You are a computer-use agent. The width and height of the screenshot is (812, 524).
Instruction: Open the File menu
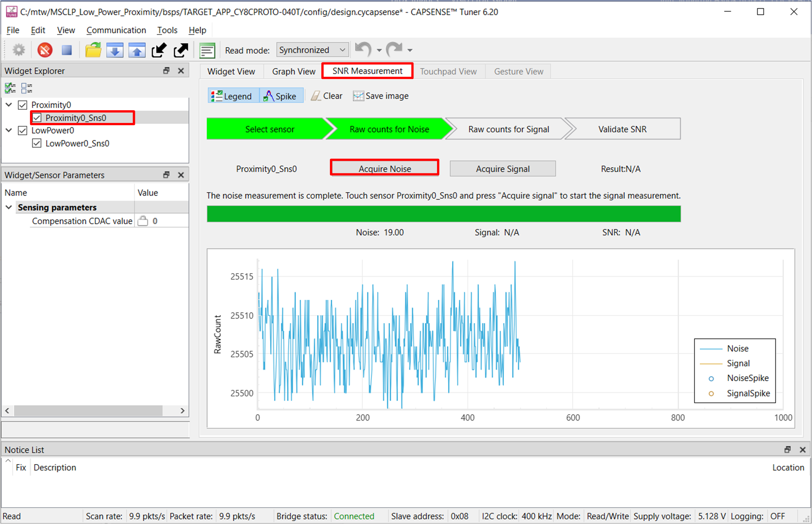[13, 30]
